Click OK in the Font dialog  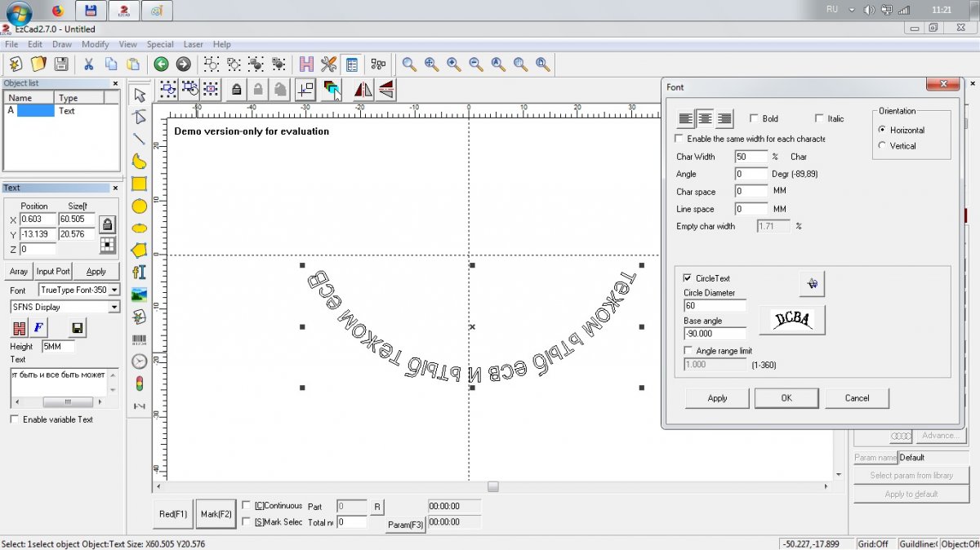[x=786, y=398]
